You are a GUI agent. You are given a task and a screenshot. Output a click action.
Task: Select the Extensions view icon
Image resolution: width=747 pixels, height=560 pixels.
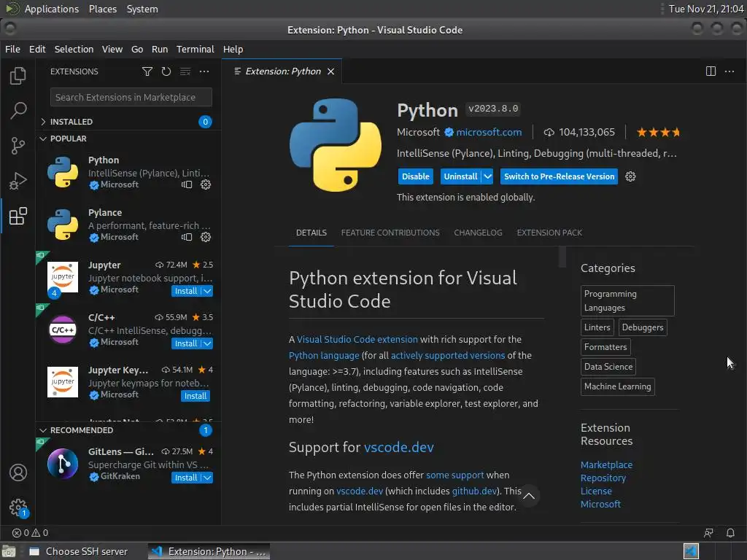click(18, 216)
